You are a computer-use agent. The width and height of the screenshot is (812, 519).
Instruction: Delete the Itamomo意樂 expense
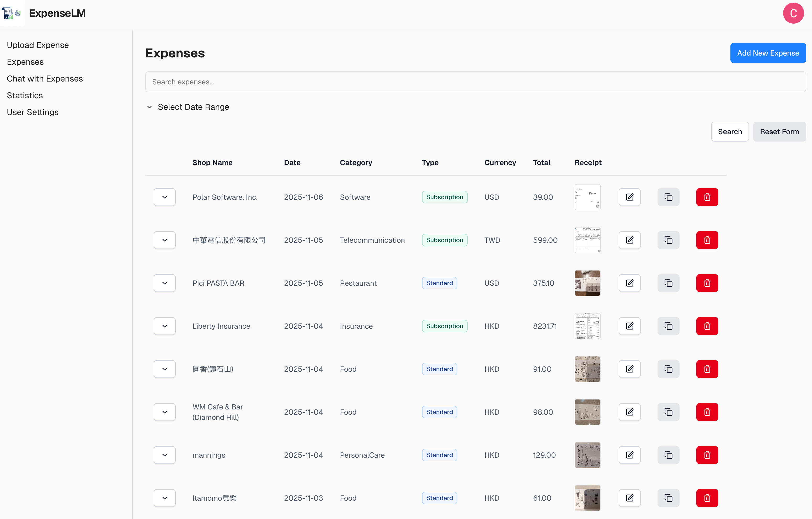point(707,498)
